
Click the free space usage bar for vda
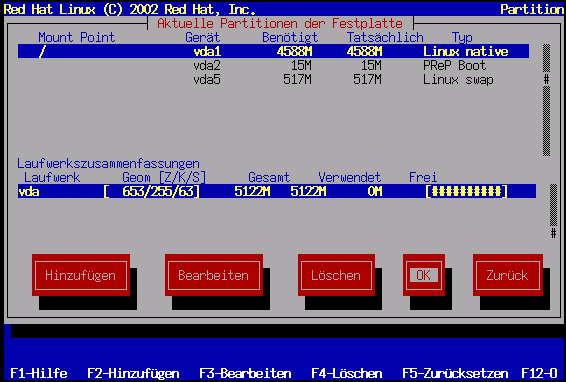(x=466, y=191)
